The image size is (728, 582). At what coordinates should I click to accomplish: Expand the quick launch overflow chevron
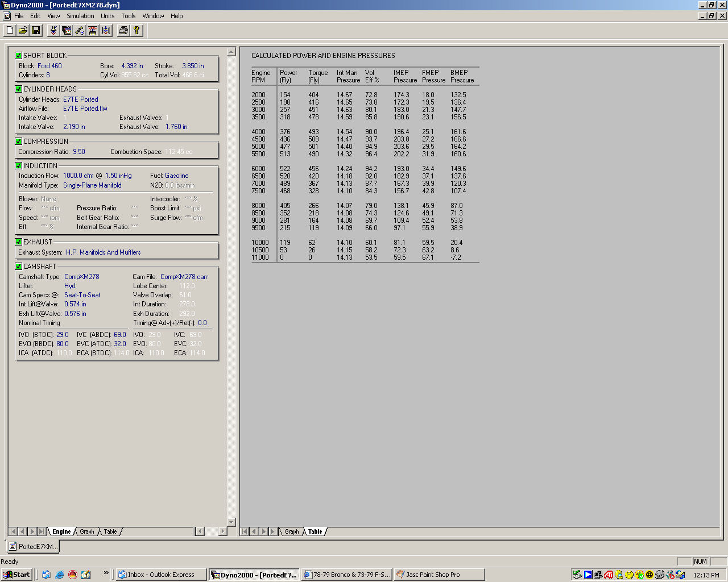click(106, 573)
